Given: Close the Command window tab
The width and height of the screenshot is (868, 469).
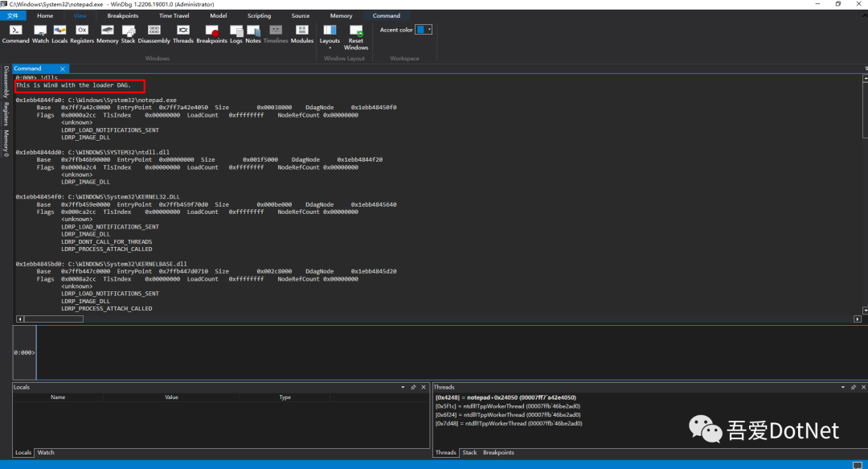Looking at the screenshot, I should [63, 68].
